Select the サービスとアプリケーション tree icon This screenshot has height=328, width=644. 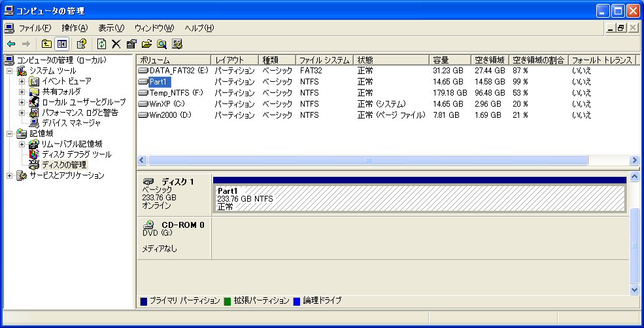point(22,175)
